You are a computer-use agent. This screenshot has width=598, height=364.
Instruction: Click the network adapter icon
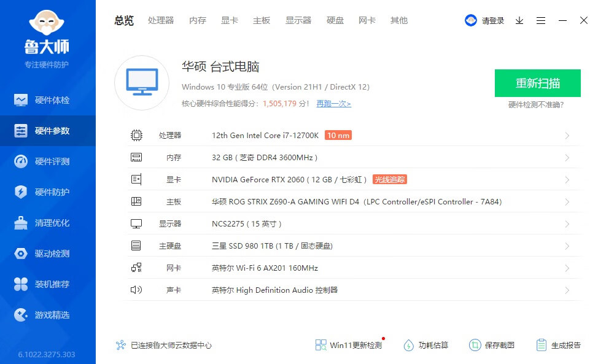[136, 268]
